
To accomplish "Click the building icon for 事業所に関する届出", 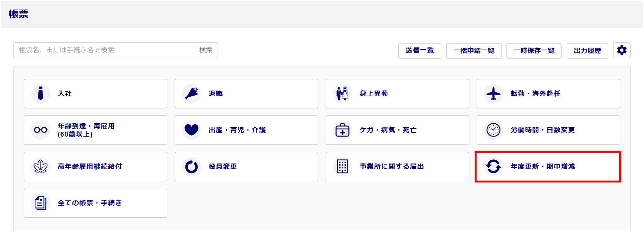I will [342, 166].
